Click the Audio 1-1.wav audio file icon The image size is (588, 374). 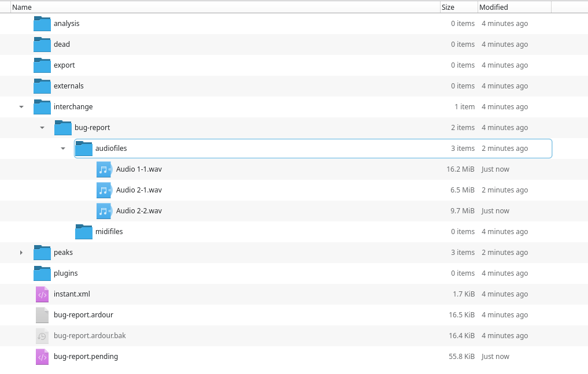click(104, 169)
